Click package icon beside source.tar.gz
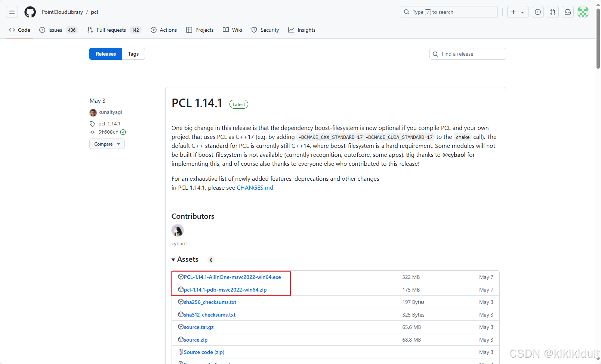This screenshot has width=601, height=364. (181, 327)
